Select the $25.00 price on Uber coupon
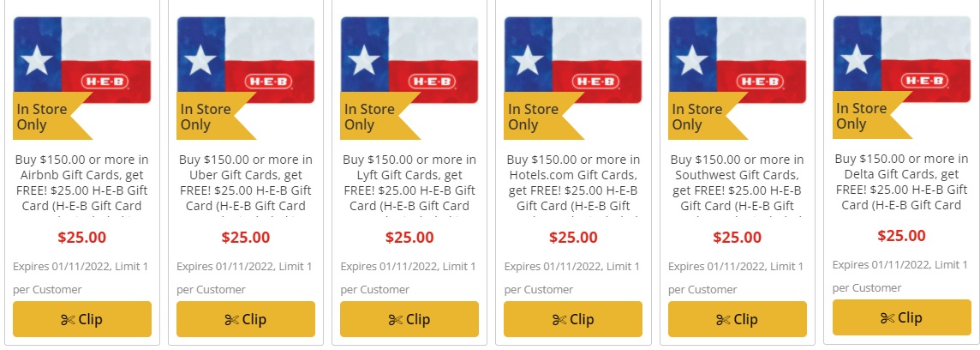The image size is (980, 350). 246,238
